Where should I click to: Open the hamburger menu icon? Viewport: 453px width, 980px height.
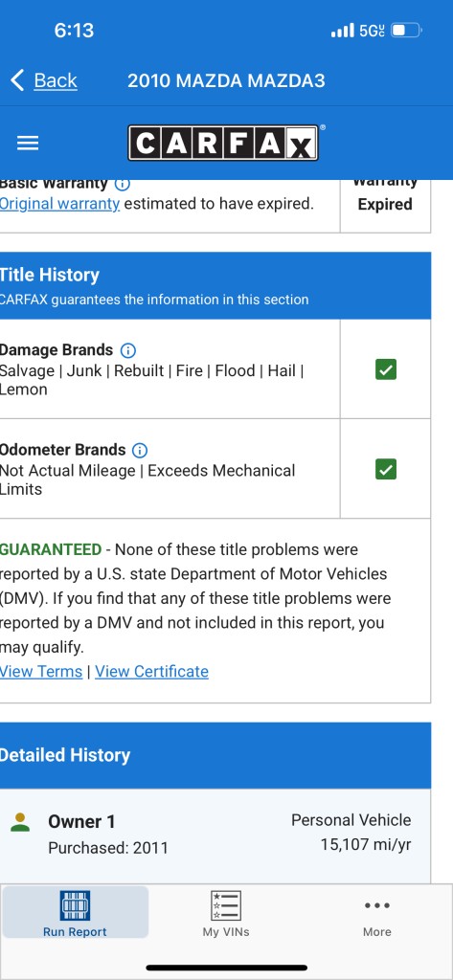[x=28, y=144]
